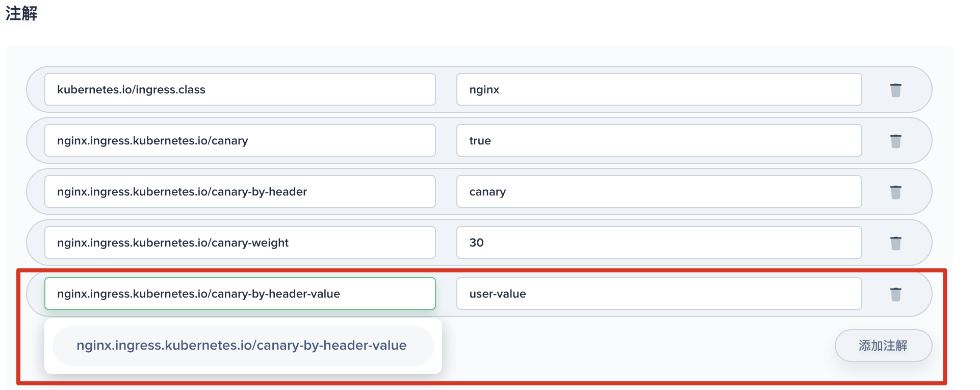Delete the kubernetes.io/ingress.class annotation row
This screenshot has width=980, height=390.
click(x=895, y=90)
